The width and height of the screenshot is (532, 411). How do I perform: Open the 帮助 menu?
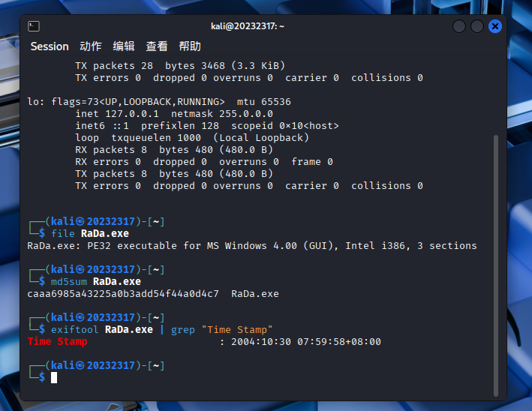(x=190, y=46)
